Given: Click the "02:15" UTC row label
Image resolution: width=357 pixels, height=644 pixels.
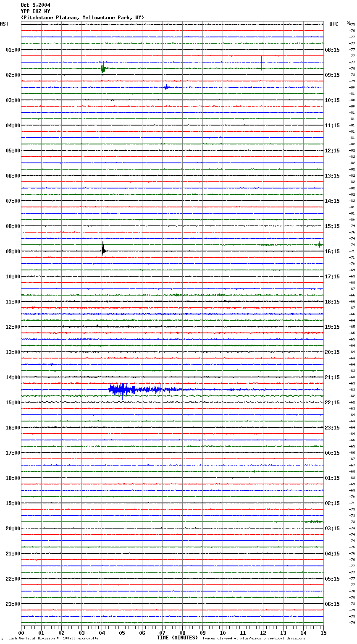Looking at the screenshot, I should point(332,503).
